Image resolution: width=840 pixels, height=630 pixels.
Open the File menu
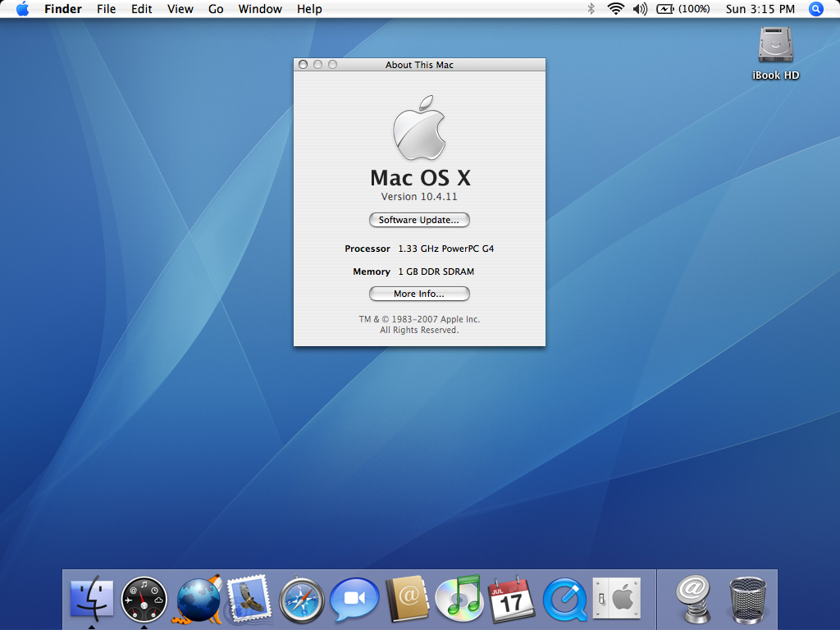pos(106,9)
